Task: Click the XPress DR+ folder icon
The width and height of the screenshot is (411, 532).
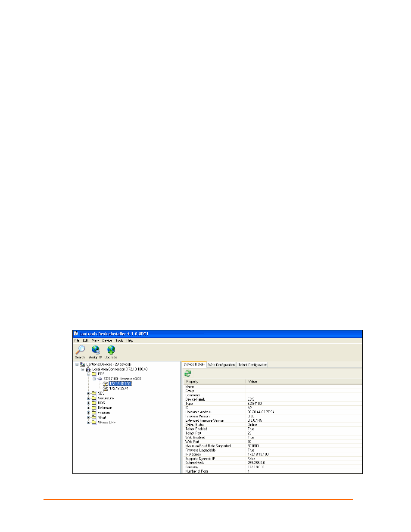Action: point(94,423)
